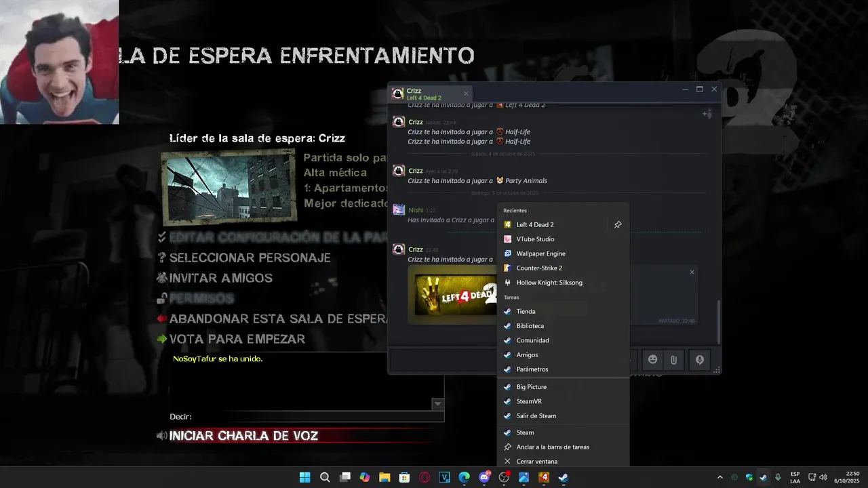This screenshot has height=488, width=868.
Task: Click ESP LAA language indicator
Action: [x=795, y=477]
